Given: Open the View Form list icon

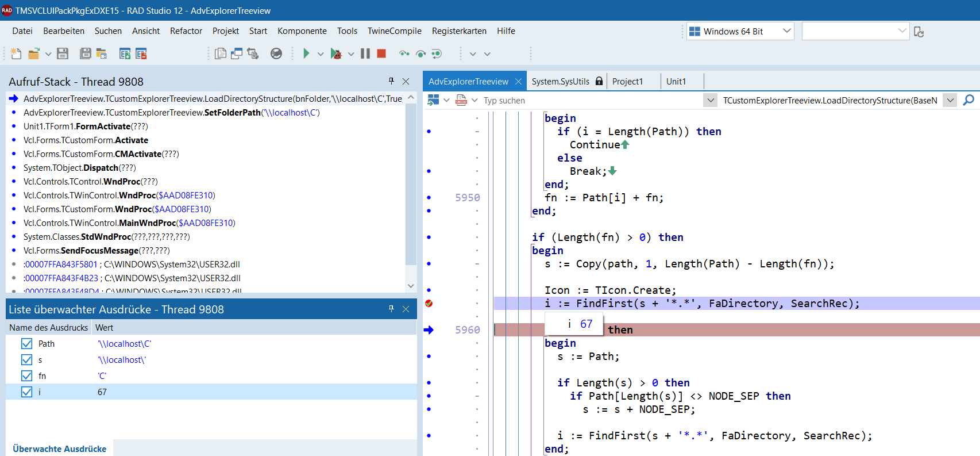Looking at the screenshot, I should tap(236, 53).
